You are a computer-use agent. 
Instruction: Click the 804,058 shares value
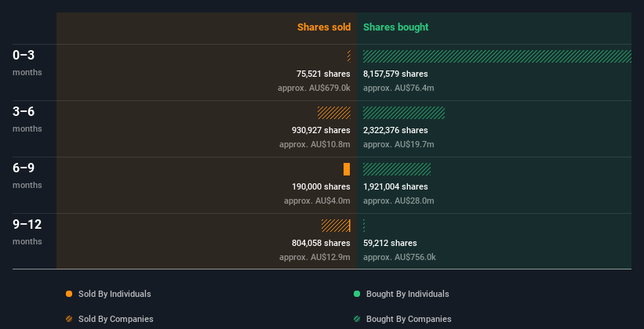(x=321, y=244)
